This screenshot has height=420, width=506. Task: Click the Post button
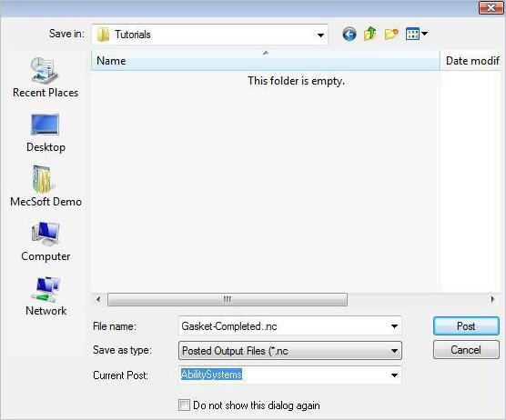(x=466, y=325)
